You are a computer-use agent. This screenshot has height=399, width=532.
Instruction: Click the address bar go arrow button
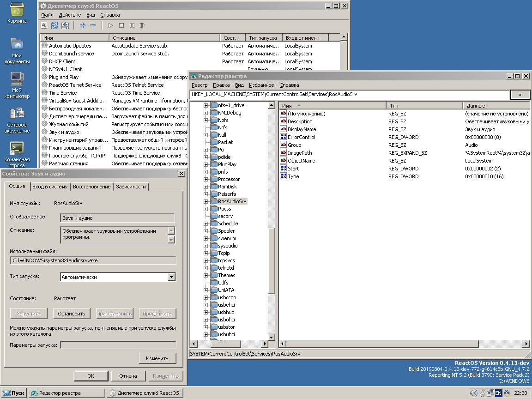520,95
